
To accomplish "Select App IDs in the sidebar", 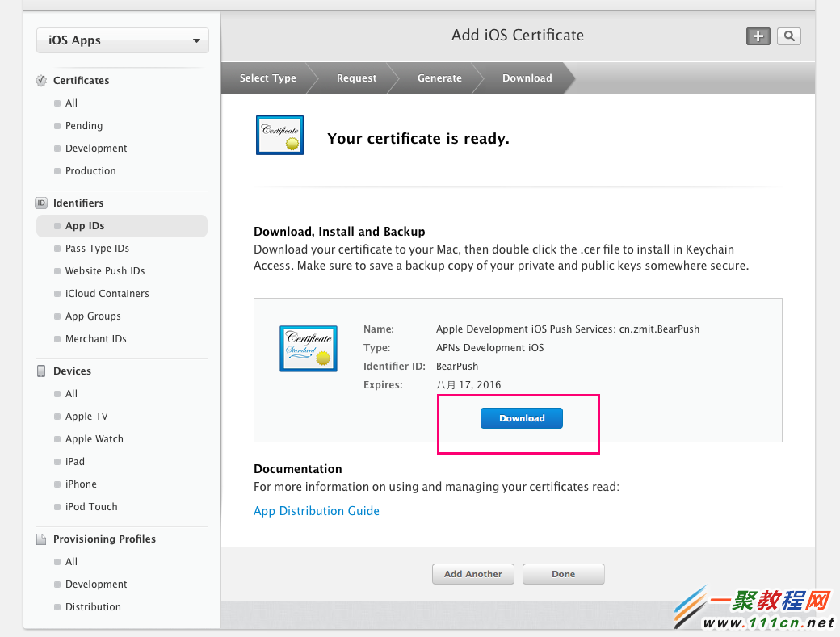I will point(85,226).
